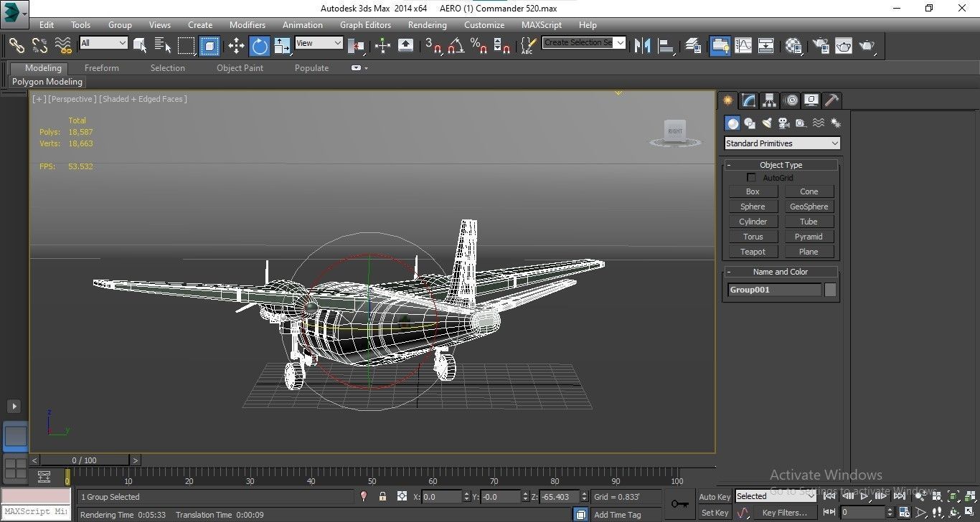This screenshot has height=522, width=980.
Task: Open the Material Editor
Action: [x=793, y=46]
